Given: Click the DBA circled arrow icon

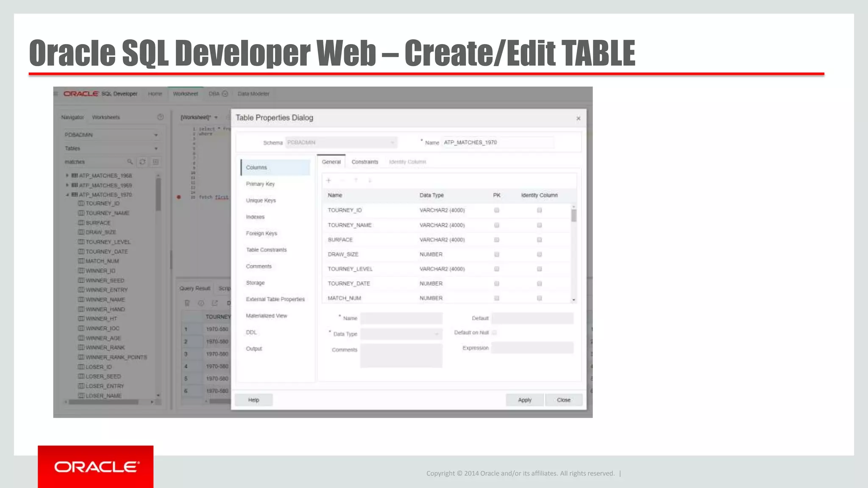Looking at the screenshot, I should [x=225, y=94].
